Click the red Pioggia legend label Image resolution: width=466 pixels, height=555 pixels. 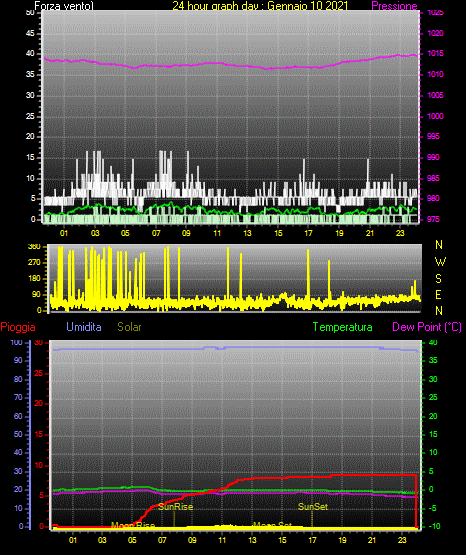[x=18, y=327]
